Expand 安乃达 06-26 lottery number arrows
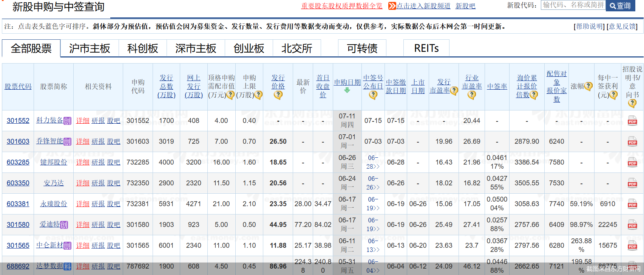This screenshot has width=644, height=275. click(373, 187)
